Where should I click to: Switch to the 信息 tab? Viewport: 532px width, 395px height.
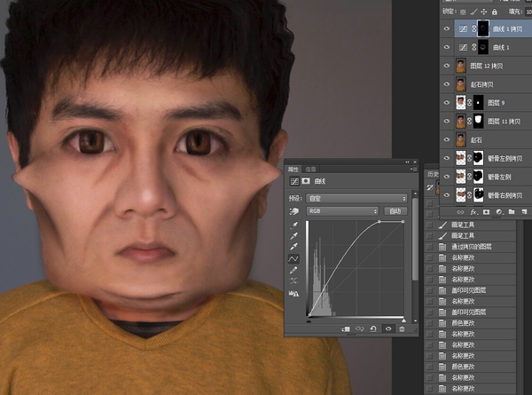310,170
